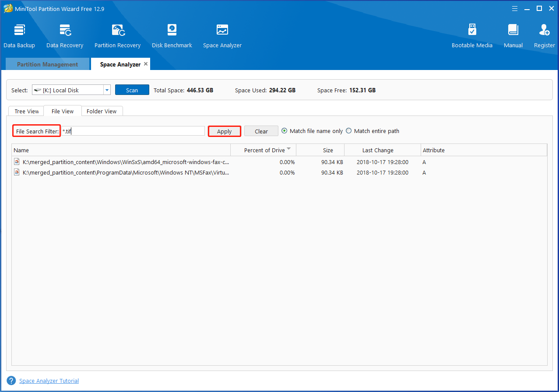Image resolution: width=559 pixels, height=392 pixels.
Task: Click 0.00% in the ProgramData row
Action: point(287,172)
